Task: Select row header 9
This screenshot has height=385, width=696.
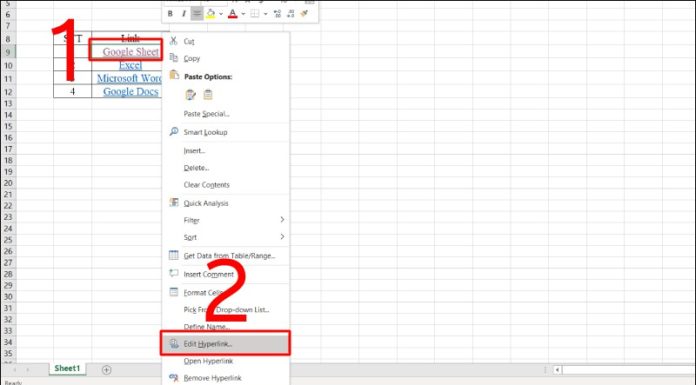Action: point(8,52)
